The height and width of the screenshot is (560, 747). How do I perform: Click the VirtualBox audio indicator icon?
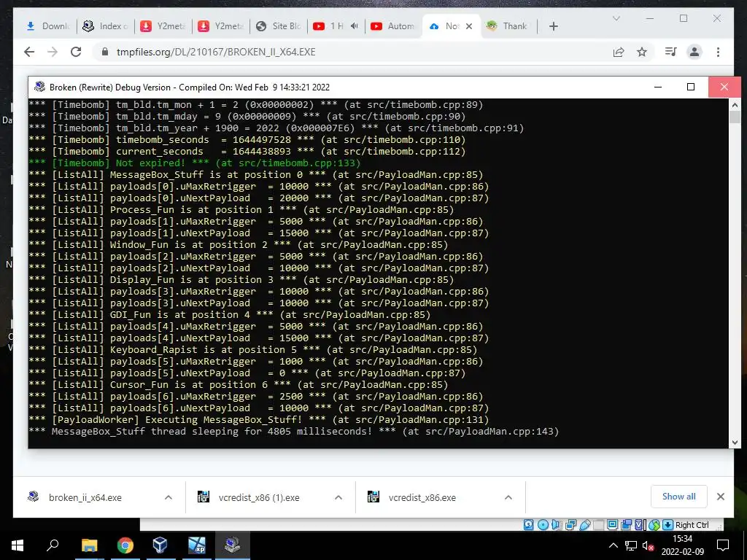(x=556, y=525)
